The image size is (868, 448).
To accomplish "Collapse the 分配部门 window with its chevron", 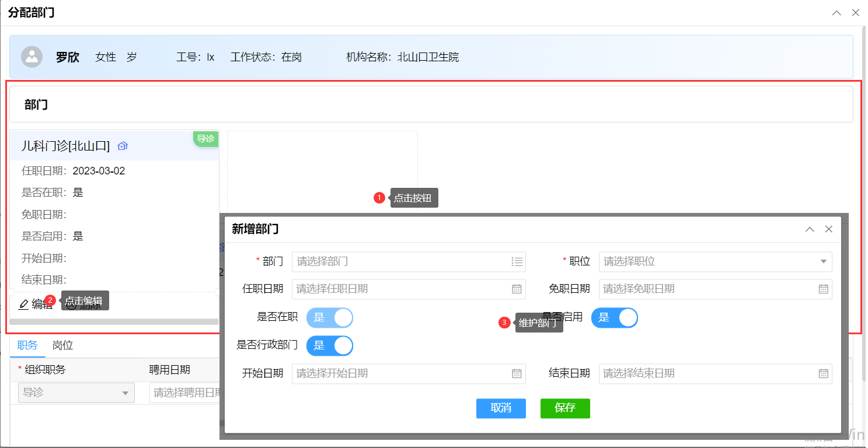I will (x=836, y=12).
